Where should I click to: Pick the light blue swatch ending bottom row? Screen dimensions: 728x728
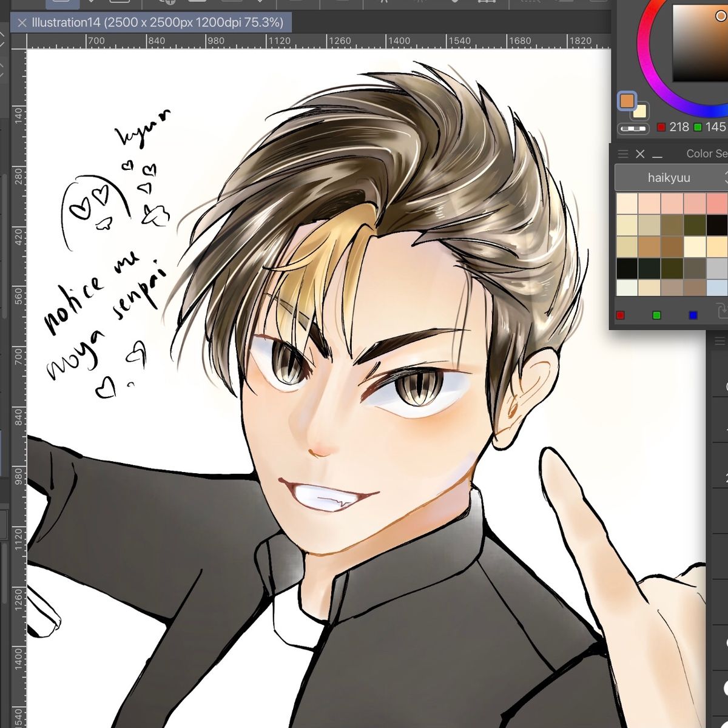[x=716, y=288]
